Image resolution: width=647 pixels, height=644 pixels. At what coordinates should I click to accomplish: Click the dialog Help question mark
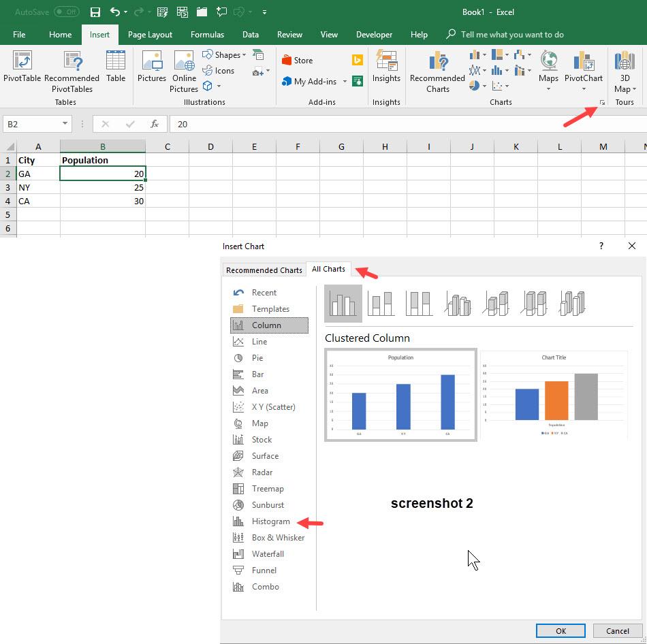tap(601, 246)
